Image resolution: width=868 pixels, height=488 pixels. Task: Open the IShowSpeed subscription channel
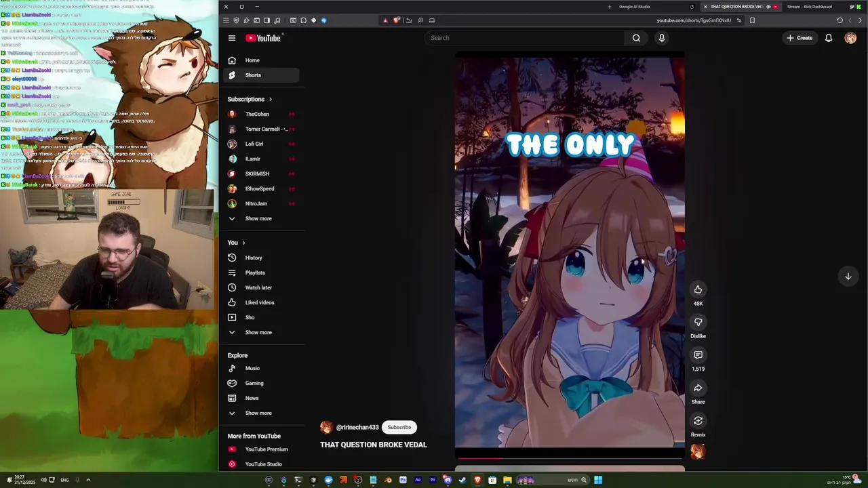point(260,188)
